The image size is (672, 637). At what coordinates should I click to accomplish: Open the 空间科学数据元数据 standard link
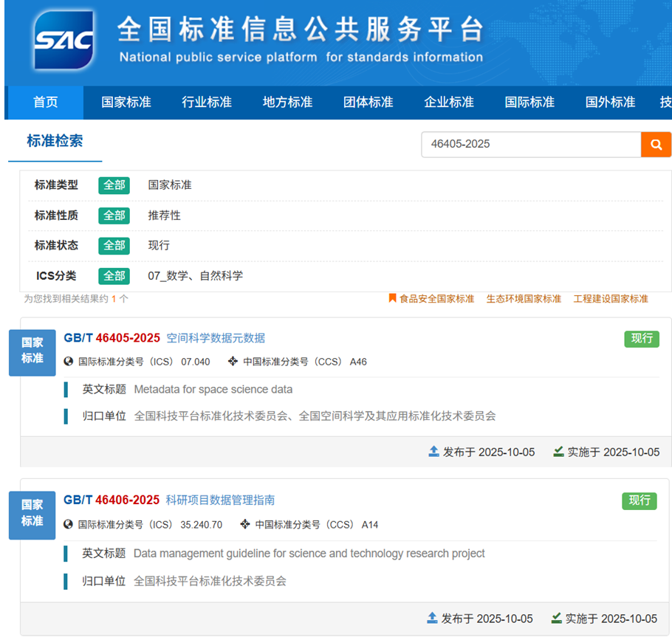(x=216, y=338)
